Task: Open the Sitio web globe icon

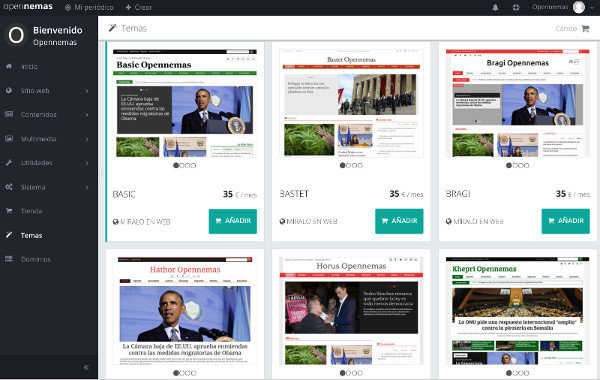Action: 9,90
